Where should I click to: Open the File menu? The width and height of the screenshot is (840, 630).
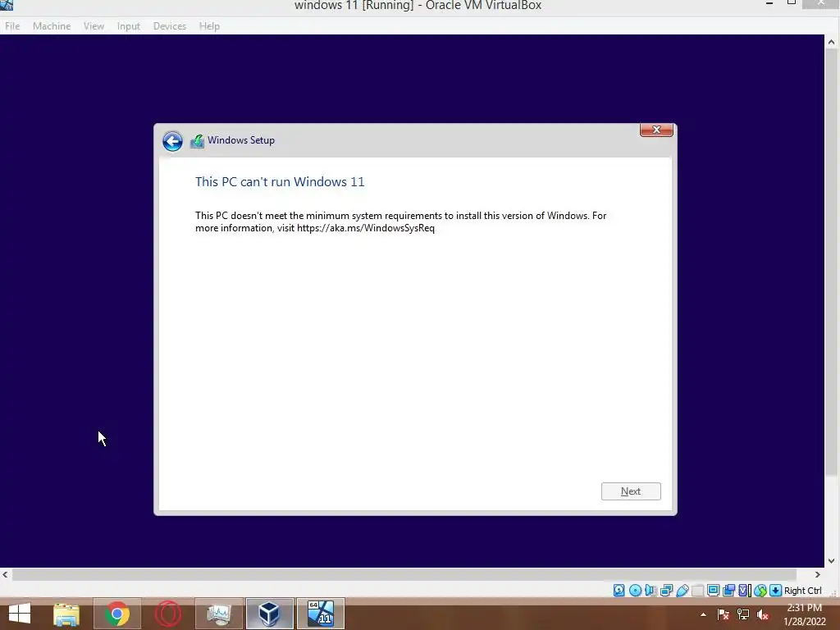point(12,25)
